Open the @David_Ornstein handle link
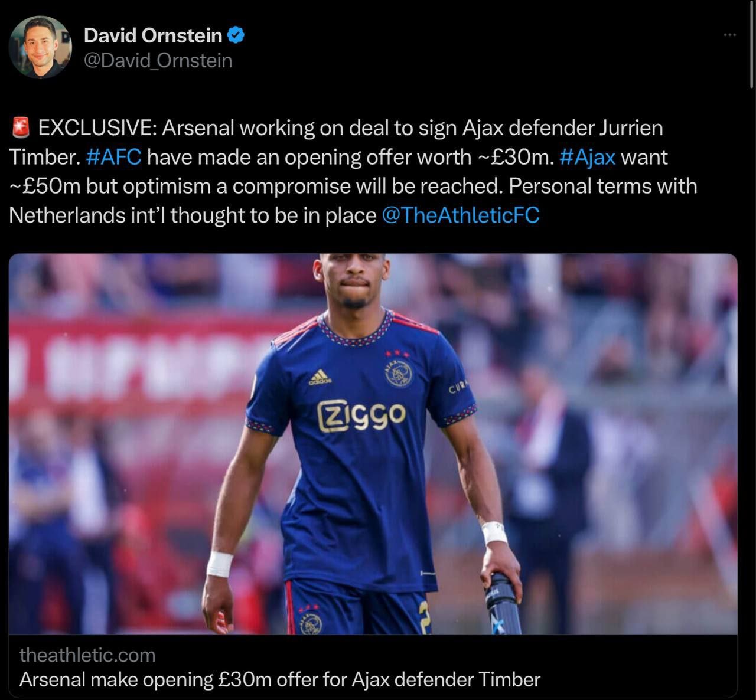The width and height of the screenshot is (756, 700). click(158, 60)
